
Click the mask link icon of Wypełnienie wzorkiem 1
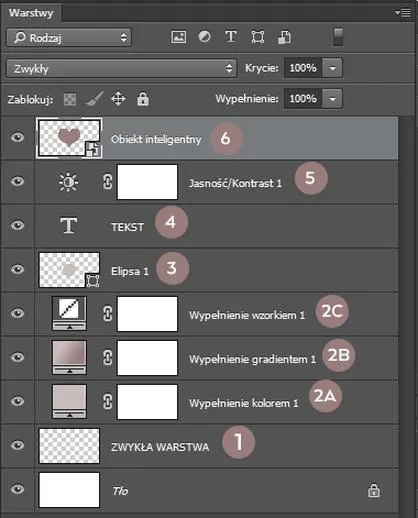pyautogui.click(x=107, y=314)
